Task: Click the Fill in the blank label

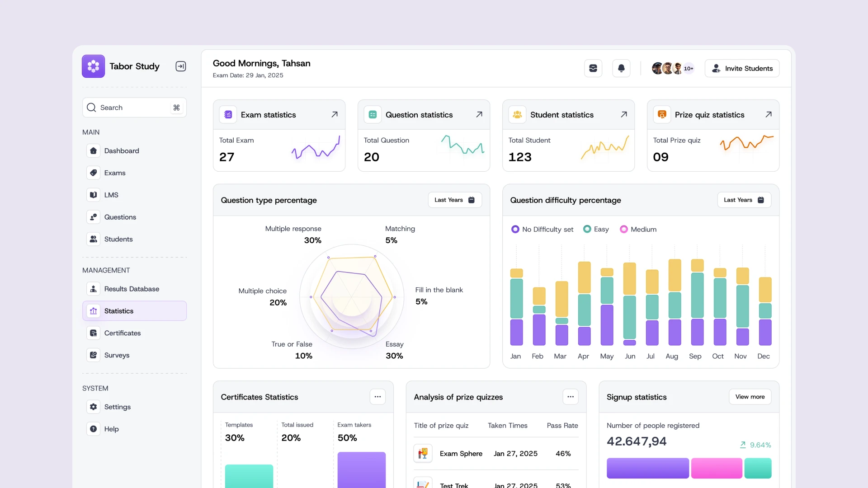Action: coord(439,290)
